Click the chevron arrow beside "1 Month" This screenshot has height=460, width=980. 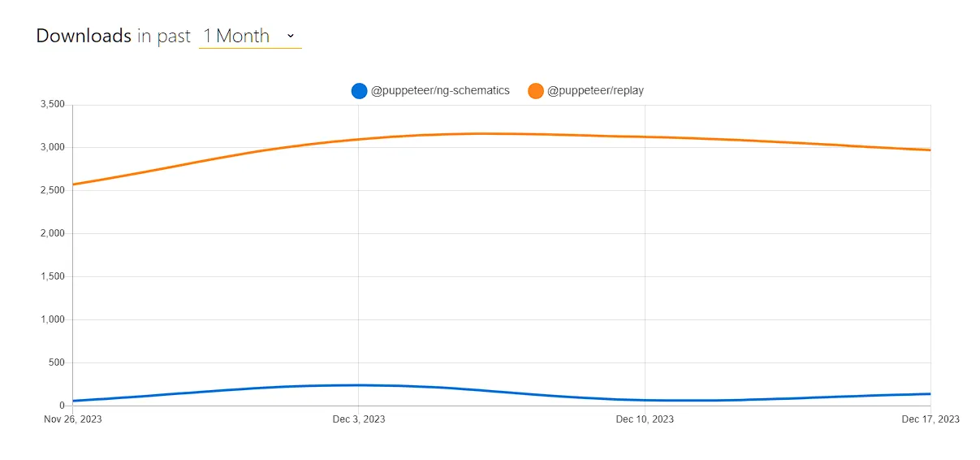(x=291, y=36)
